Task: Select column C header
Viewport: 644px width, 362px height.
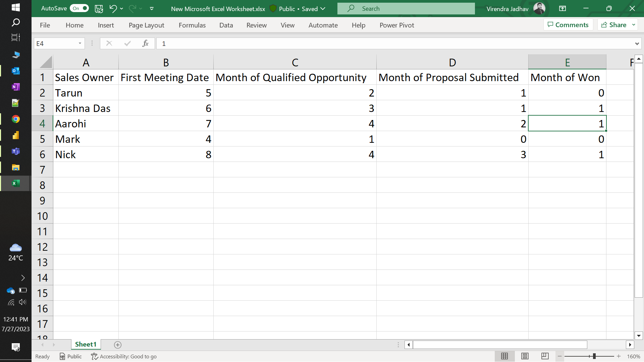Action: click(x=295, y=62)
